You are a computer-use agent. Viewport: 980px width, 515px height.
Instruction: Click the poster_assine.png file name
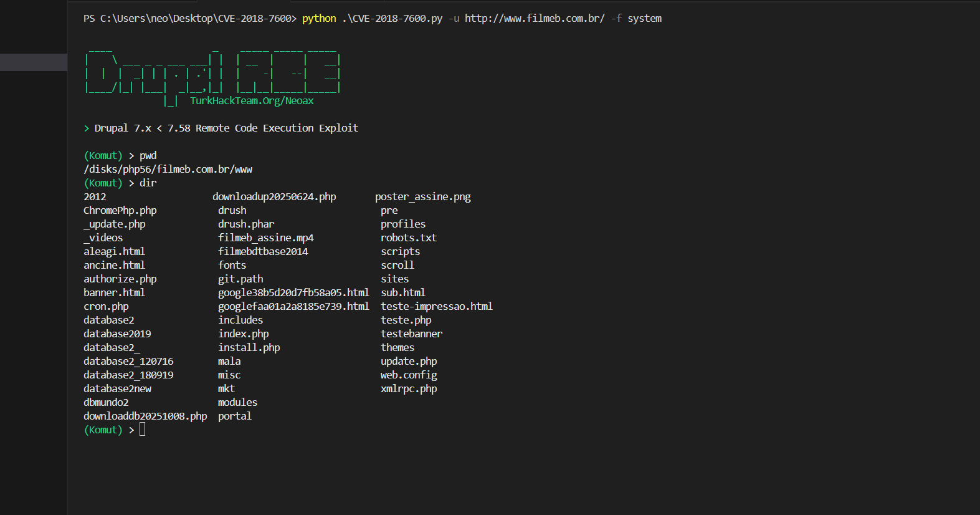[x=423, y=197]
